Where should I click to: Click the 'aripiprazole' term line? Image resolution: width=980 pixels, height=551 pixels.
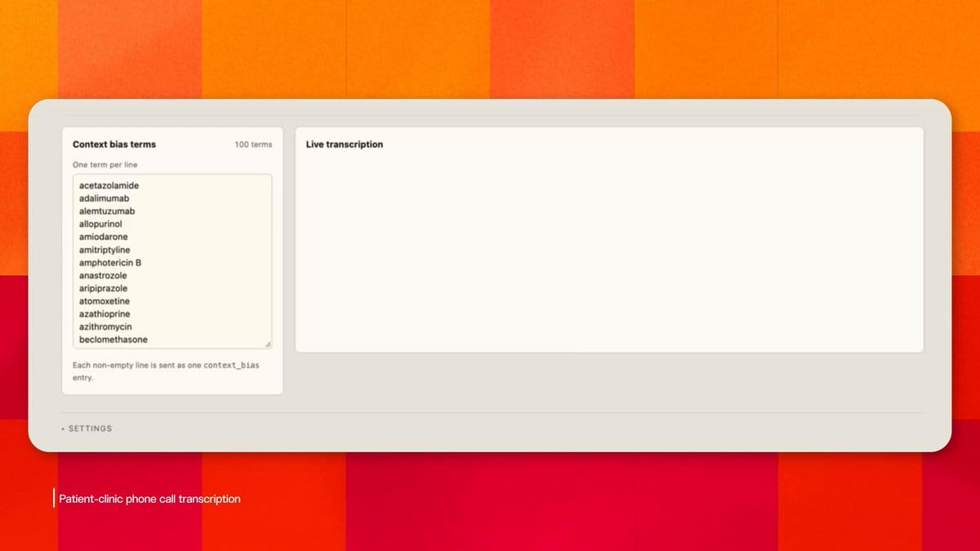click(x=103, y=288)
